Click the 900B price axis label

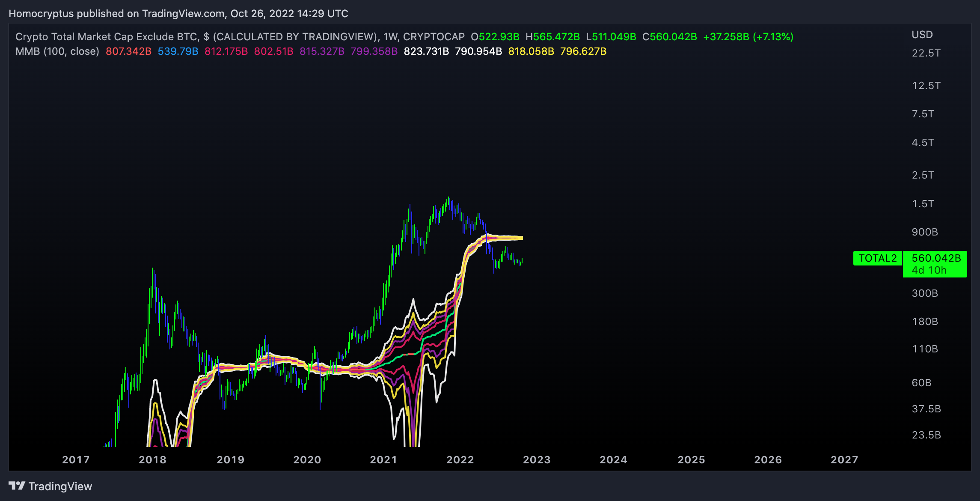[925, 232]
